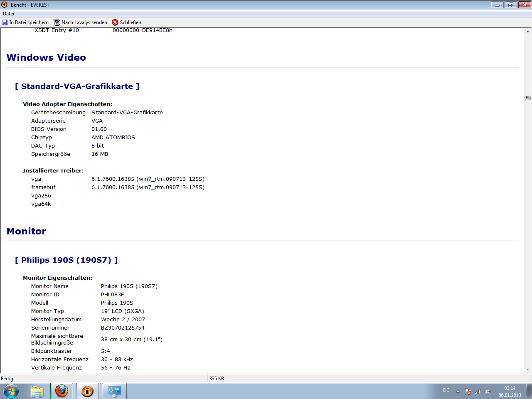Click the 'Schließen' toolbar label
Viewport: 532px width, 399px height.
click(x=131, y=22)
